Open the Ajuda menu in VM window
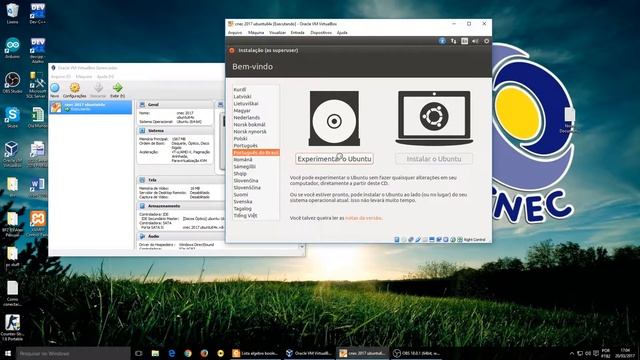This screenshot has height=360, width=640. 342,33
